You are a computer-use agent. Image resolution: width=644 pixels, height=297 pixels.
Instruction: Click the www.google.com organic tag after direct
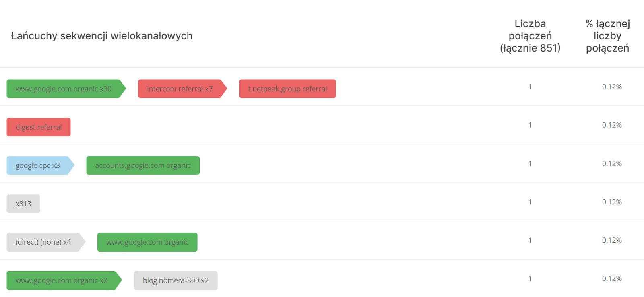point(147,242)
